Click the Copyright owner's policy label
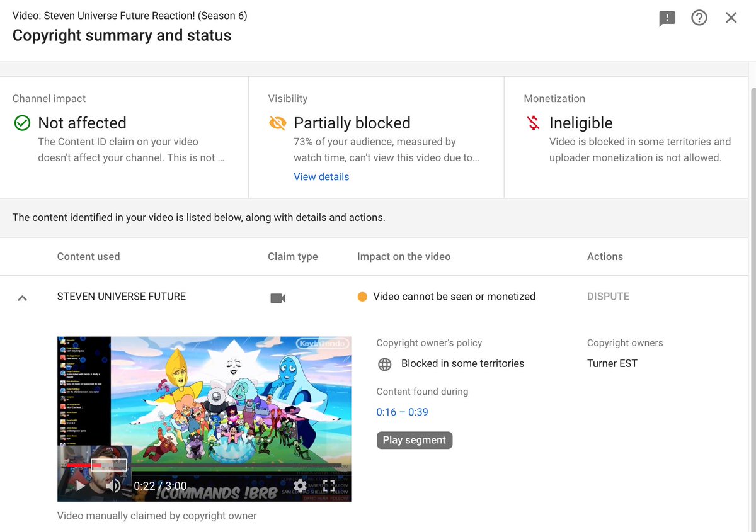756x532 pixels. coord(429,343)
